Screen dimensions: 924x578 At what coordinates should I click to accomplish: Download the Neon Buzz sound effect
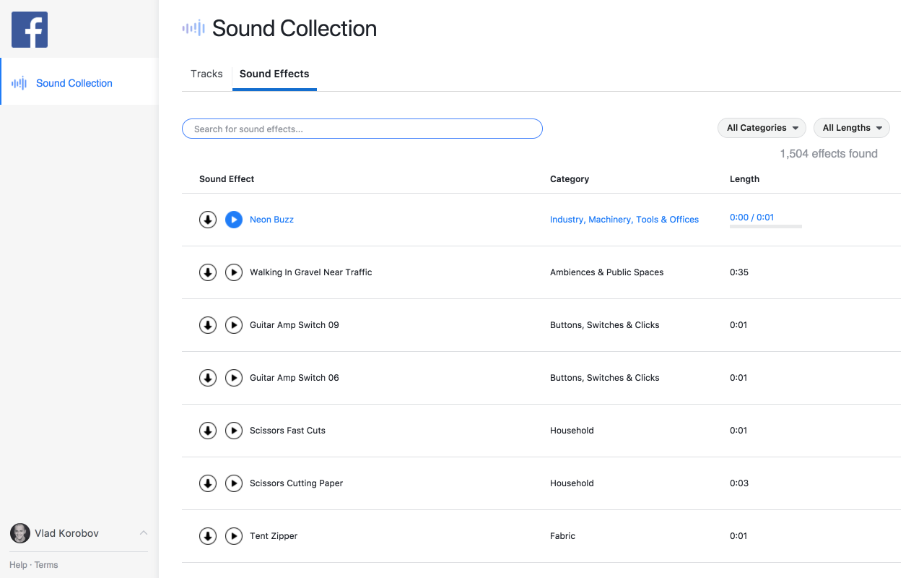coord(208,220)
